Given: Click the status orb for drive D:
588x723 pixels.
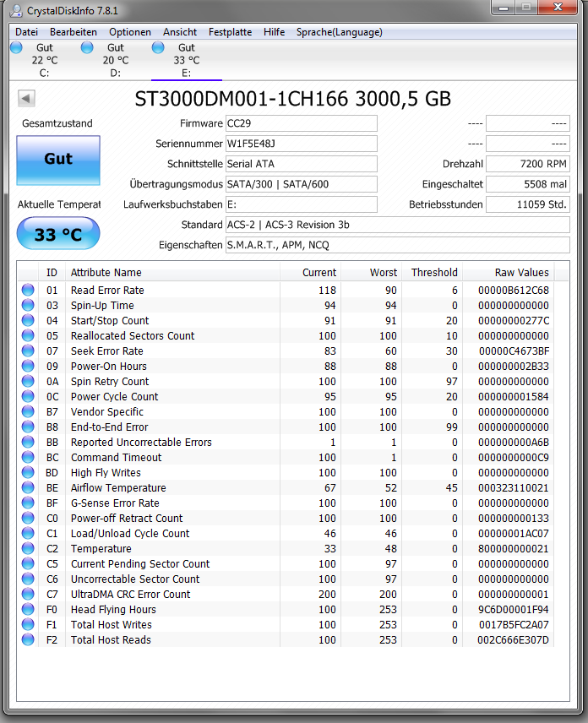Looking at the screenshot, I should (x=87, y=47).
